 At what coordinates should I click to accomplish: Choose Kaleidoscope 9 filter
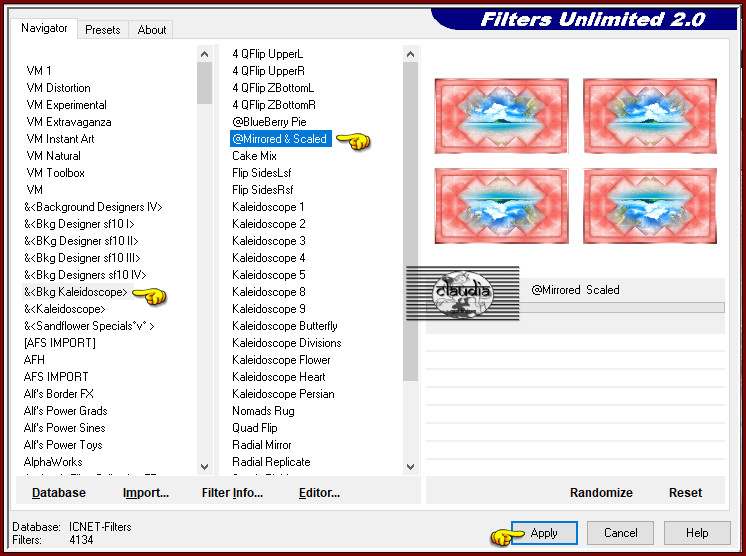click(x=269, y=309)
